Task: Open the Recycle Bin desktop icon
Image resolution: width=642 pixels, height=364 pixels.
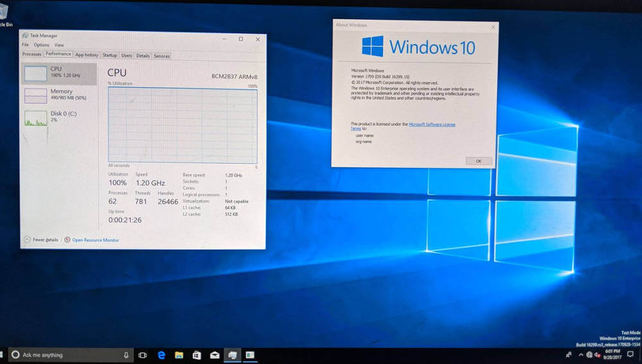Action: (6, 14)
